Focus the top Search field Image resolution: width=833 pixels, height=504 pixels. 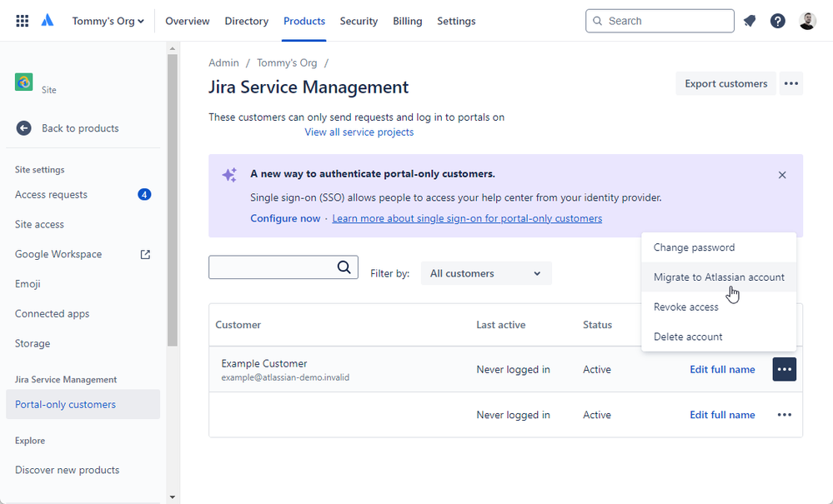tap(659, 21)
